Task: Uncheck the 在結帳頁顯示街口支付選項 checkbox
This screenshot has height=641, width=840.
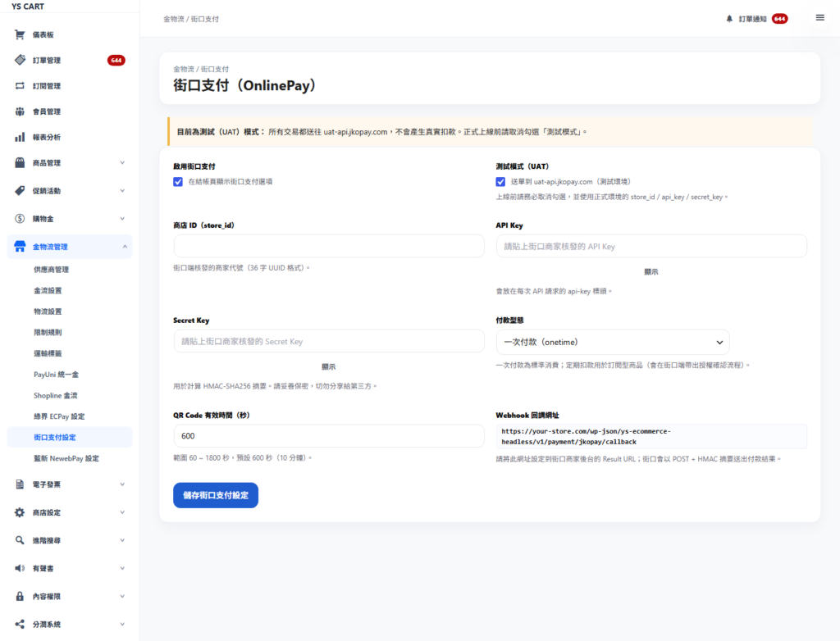Action: (x=178, y=182)
